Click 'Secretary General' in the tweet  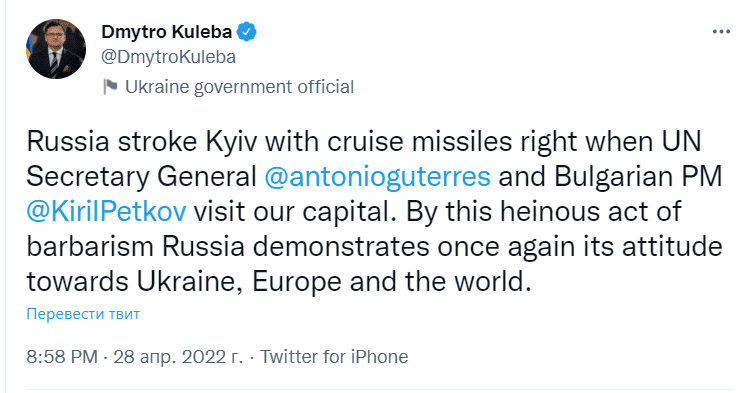pyautogui.click(x=141, y=177)
